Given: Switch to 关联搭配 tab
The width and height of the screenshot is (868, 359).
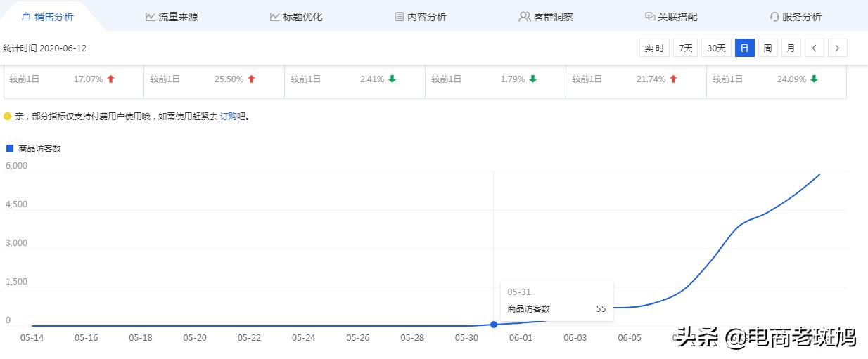Looking at the screenshot, I should [x=671, y=16].
